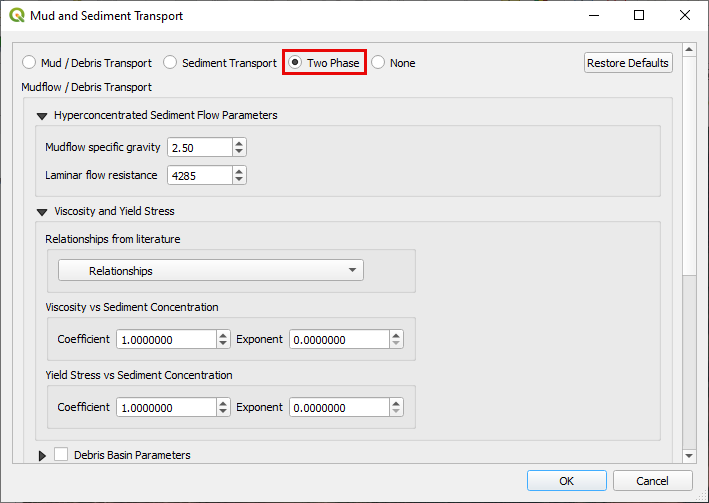Increase Mudflow specific gravity with up arrow
Image resolution: width=709 pixels, height=503 pixels.
239,143
